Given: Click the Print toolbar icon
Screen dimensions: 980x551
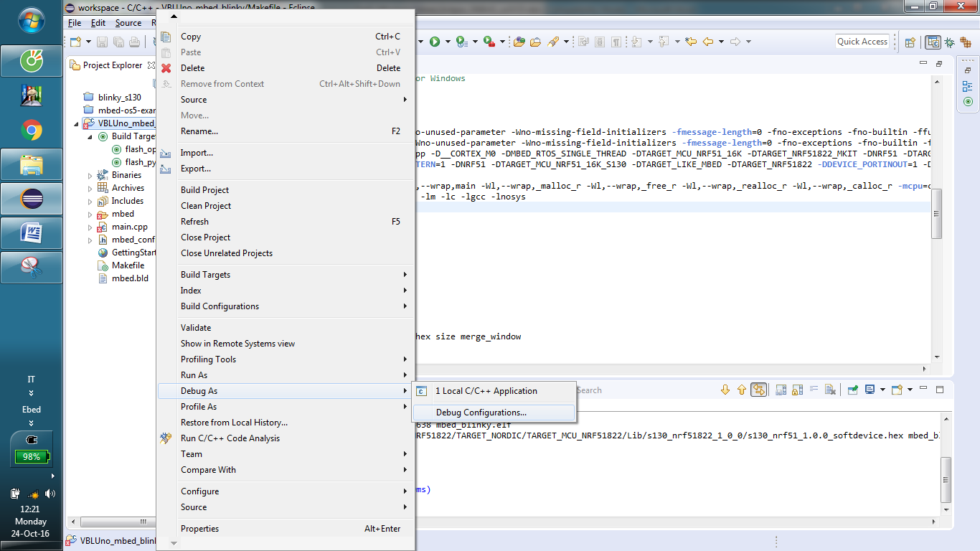Looking at the screenshot, I should click(134, 42).
